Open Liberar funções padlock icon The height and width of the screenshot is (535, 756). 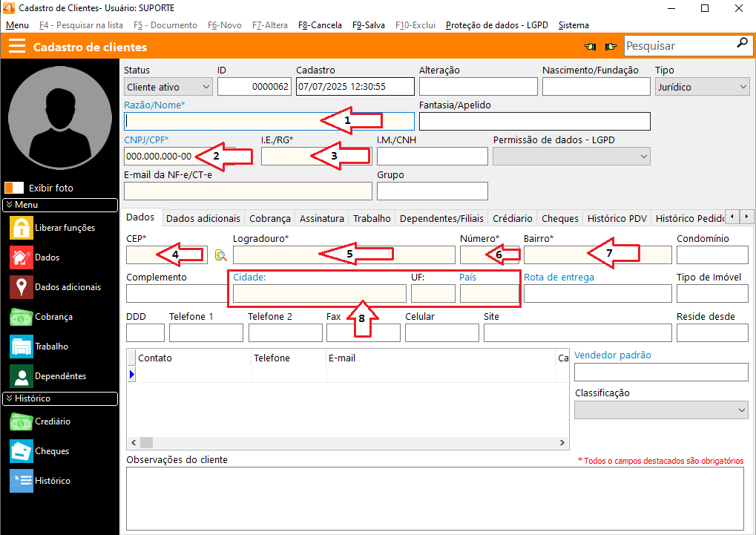[22, 228]
